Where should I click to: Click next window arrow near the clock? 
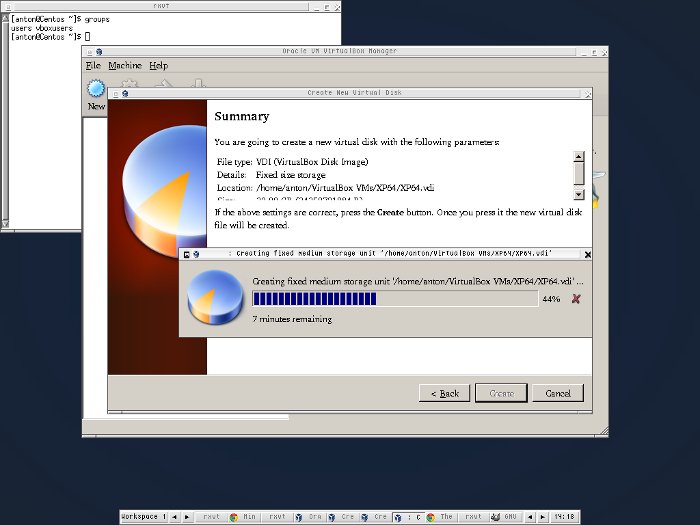click(x=542, y=517)
